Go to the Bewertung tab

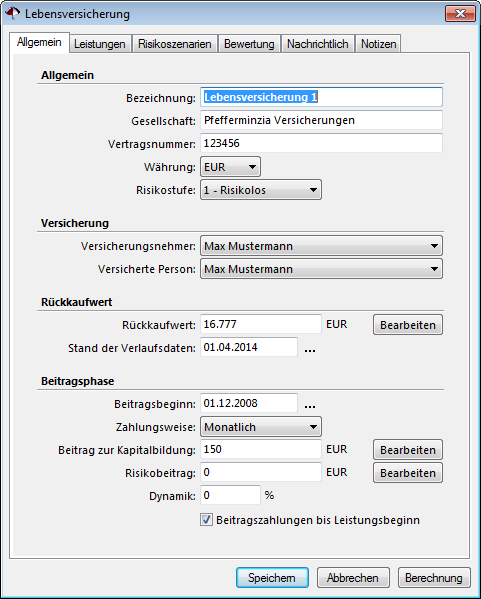point(249,44)
